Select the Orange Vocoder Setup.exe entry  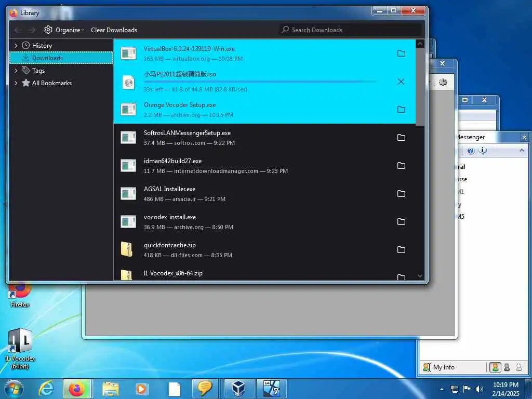click(x=264, y=109)
